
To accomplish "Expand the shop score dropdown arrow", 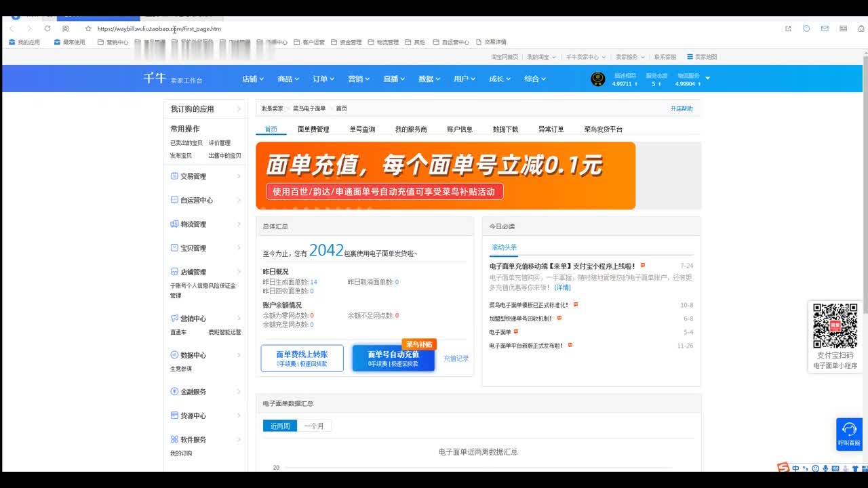I will [708, 79].
